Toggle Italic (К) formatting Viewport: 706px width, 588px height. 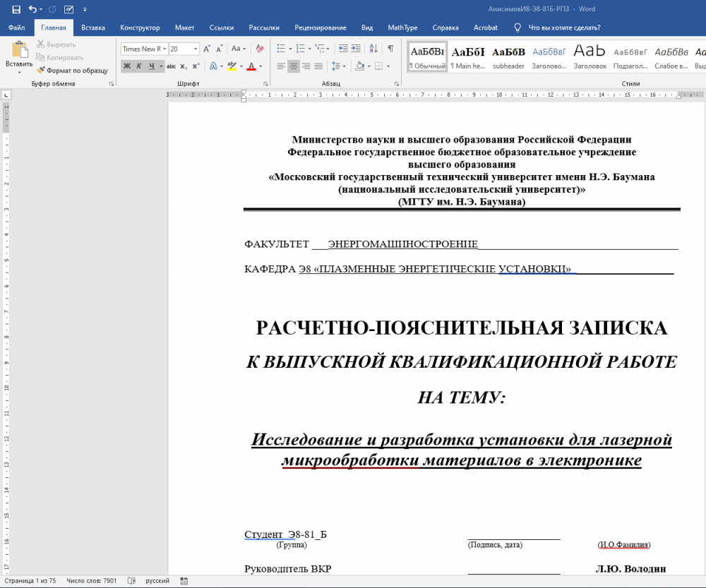point(139,66)
